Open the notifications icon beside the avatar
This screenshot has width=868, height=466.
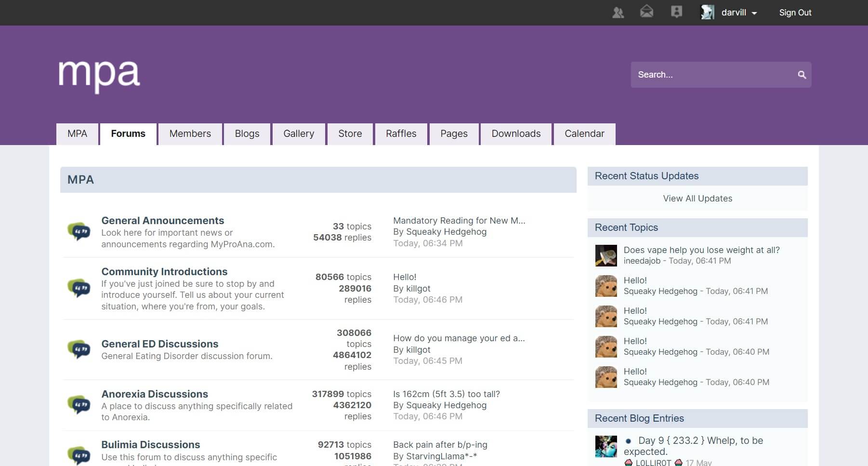(x=676, y=12)
